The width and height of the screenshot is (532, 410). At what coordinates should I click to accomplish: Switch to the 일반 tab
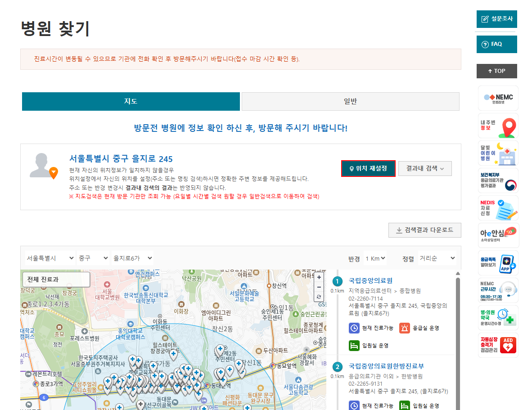[351, 101]
